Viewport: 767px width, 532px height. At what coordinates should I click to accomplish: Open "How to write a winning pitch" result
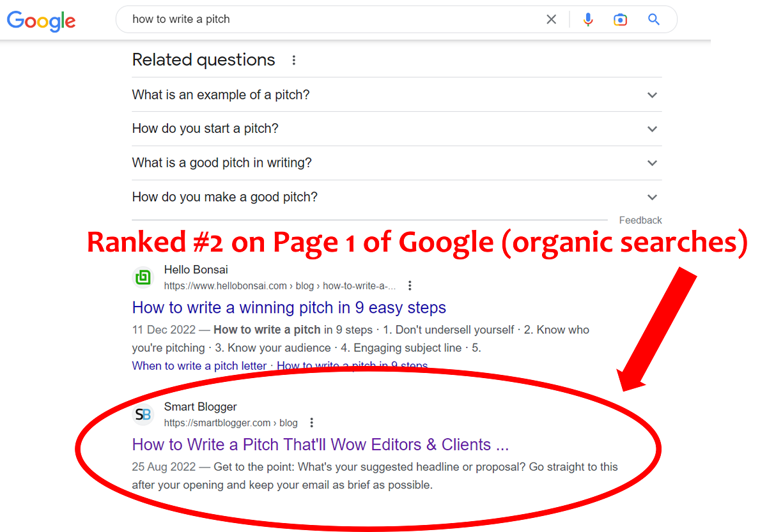[x=289, y=308]
